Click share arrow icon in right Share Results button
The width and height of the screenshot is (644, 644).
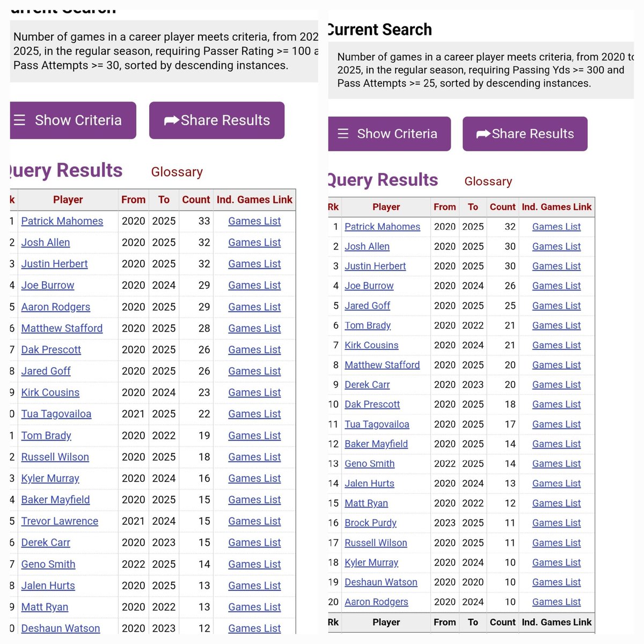point(484,134)
